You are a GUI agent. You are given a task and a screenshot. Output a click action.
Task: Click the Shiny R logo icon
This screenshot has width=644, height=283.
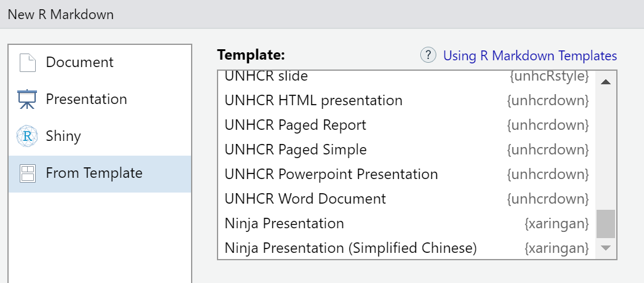tap(27, 137)
